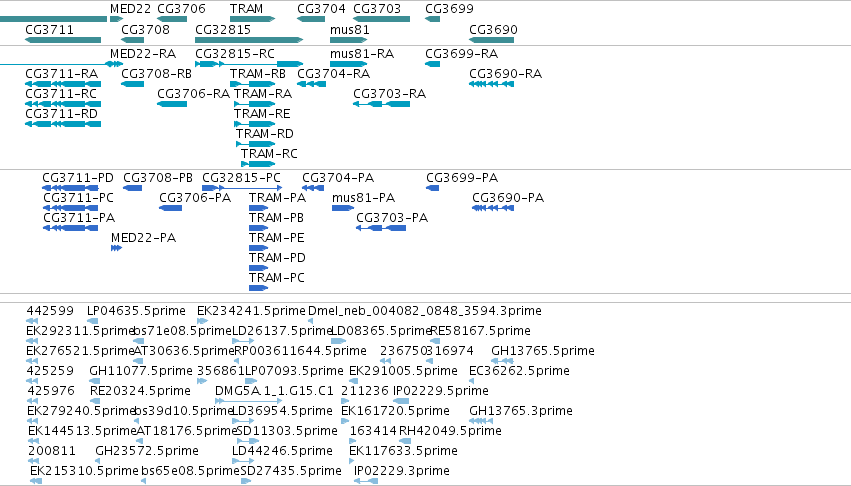Click the CG3708 gene feature
Image resolution: width=851 pixels, height=486 pixels.
(x=132, y=40)
